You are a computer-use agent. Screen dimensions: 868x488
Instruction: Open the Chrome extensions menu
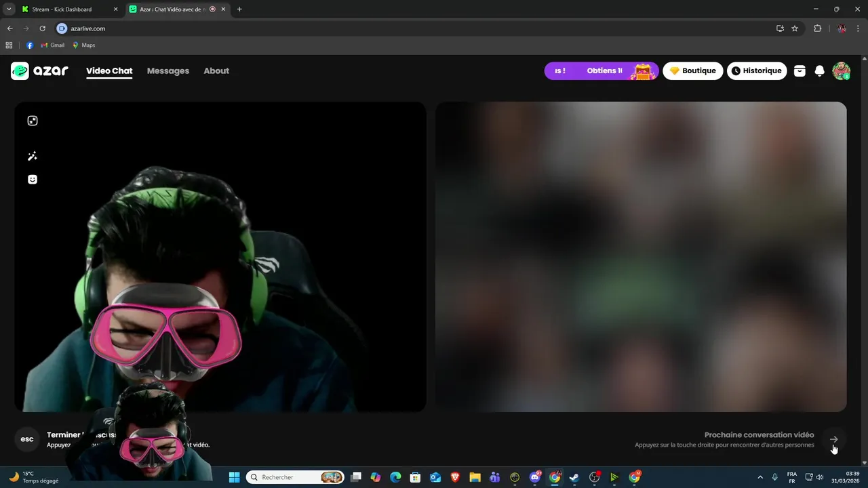click(x=817, y=28)
